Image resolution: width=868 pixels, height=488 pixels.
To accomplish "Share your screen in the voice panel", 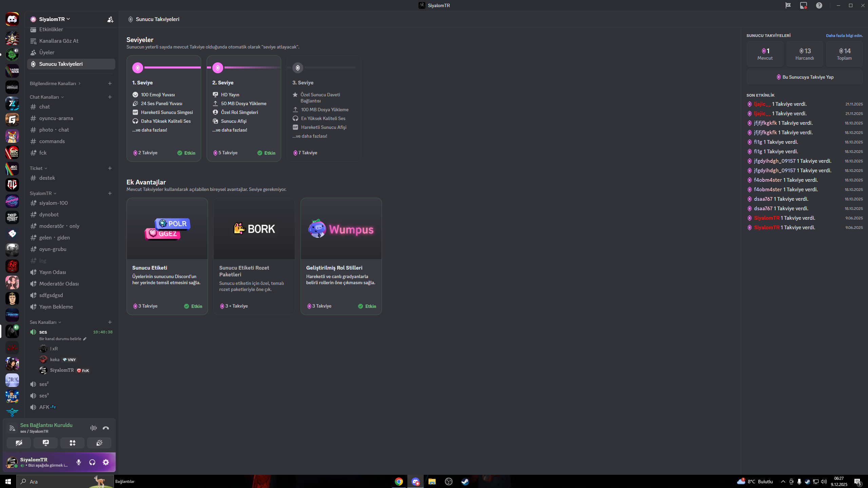I will 46,443.
